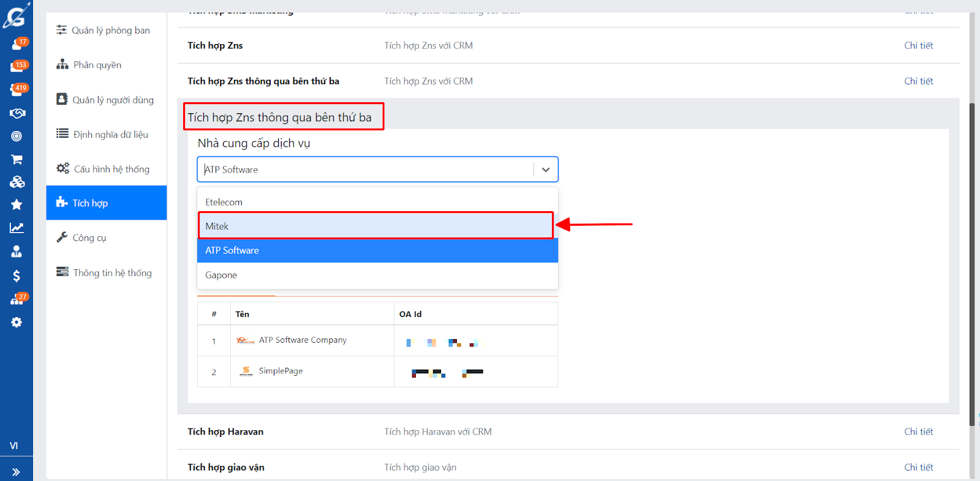Choose ATP Software from provider list
This screenshot has width=980, height=481.
point(377,250)
